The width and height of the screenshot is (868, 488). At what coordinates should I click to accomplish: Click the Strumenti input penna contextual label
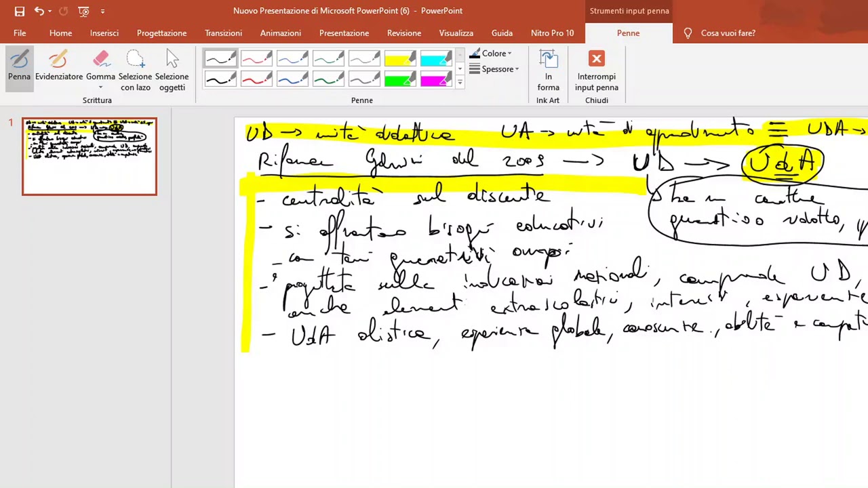tap(629, 11)
